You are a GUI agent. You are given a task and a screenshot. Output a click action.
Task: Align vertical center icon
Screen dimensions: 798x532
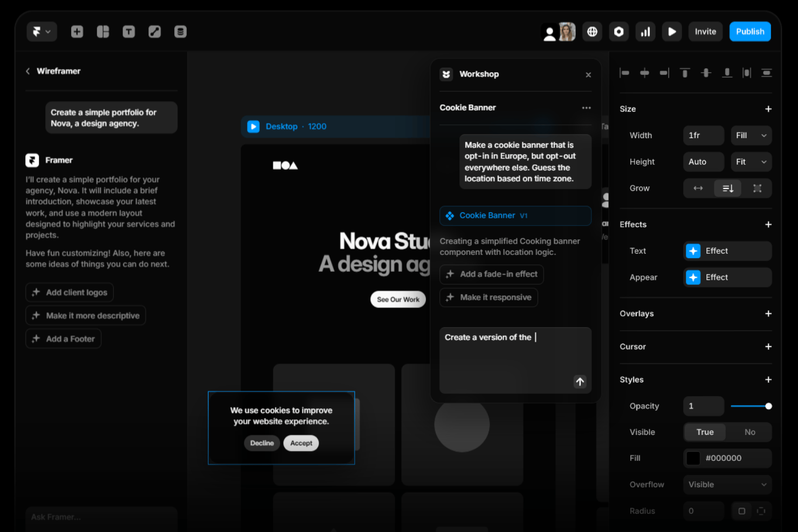706,73
